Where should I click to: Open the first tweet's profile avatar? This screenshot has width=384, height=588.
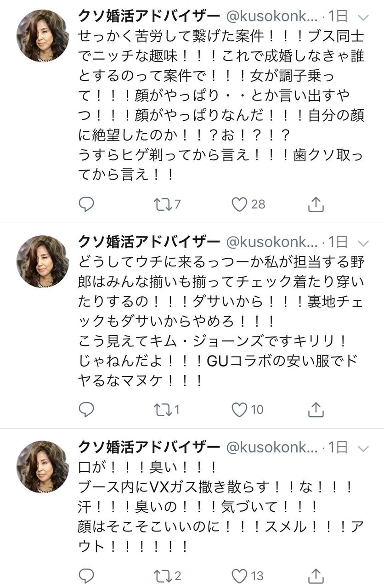click(42, 35)
